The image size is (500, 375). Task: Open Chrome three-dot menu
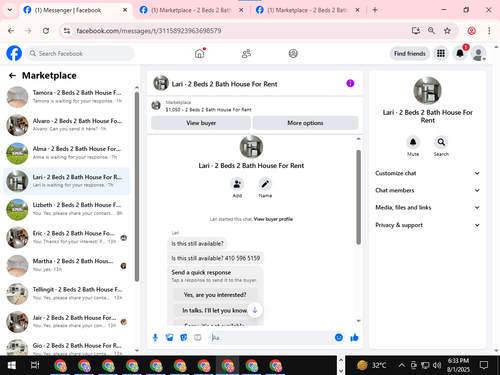(x=489, y=31)
